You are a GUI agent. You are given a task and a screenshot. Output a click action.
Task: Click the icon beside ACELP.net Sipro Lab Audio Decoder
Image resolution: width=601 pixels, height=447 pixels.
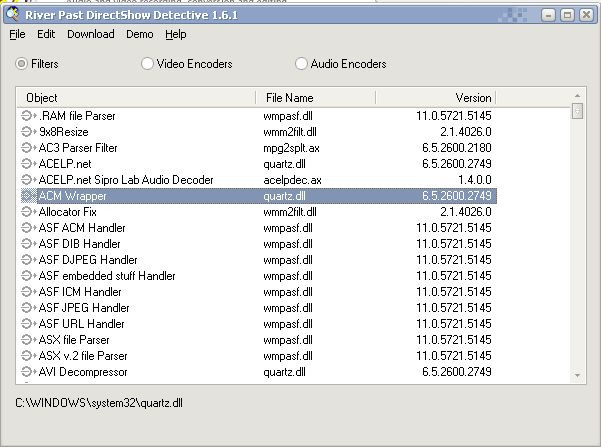(x=29, y=180)
